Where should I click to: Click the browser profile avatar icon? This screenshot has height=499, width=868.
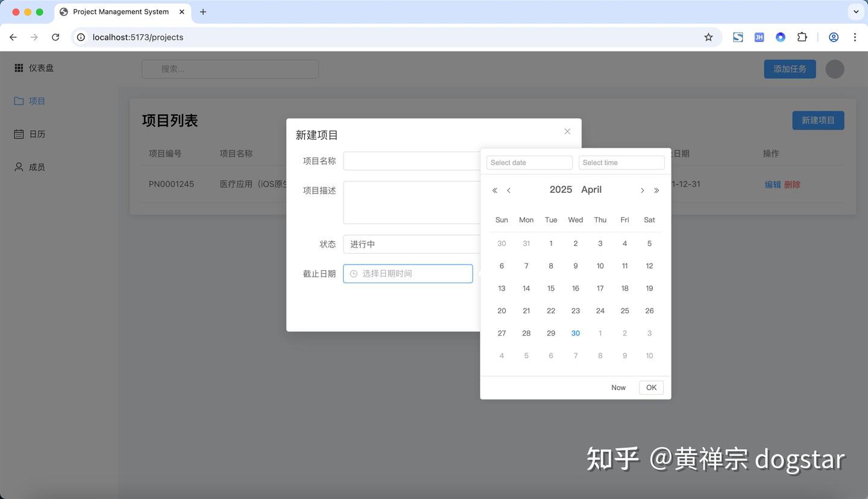[x=834, y=37]
